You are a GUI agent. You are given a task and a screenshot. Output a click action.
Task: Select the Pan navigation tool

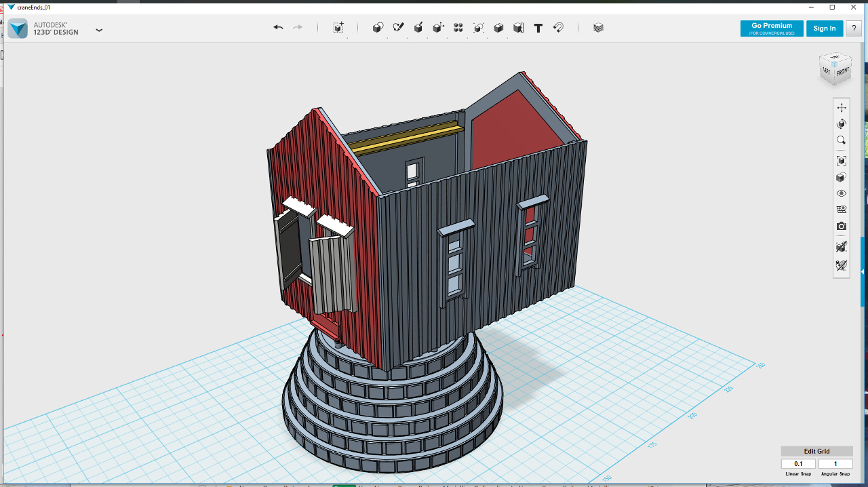click(x=842, y=108)
